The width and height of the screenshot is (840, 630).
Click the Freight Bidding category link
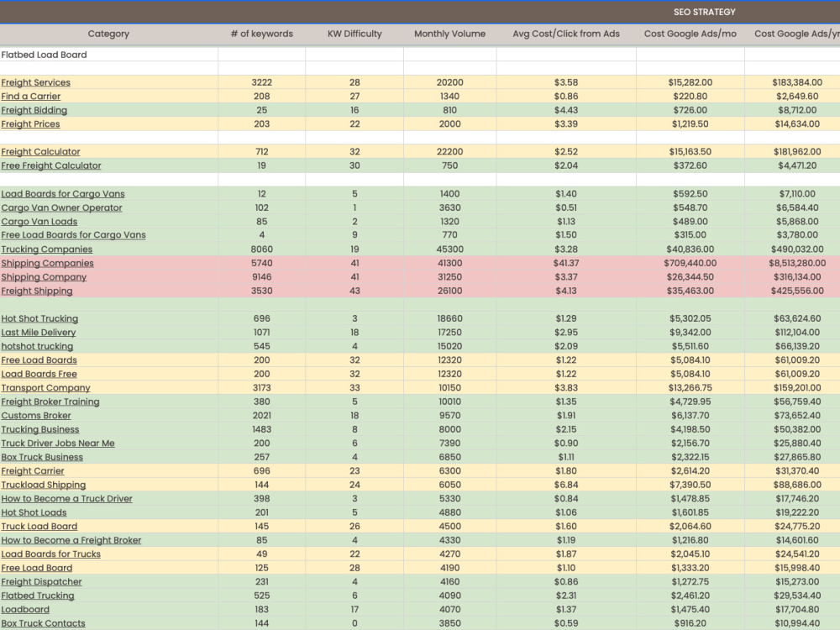coord(34,110)
